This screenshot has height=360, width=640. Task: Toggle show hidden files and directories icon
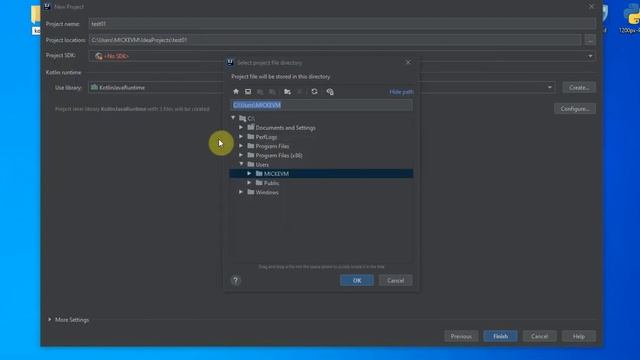pyautogui.click(x=330, y=91)
